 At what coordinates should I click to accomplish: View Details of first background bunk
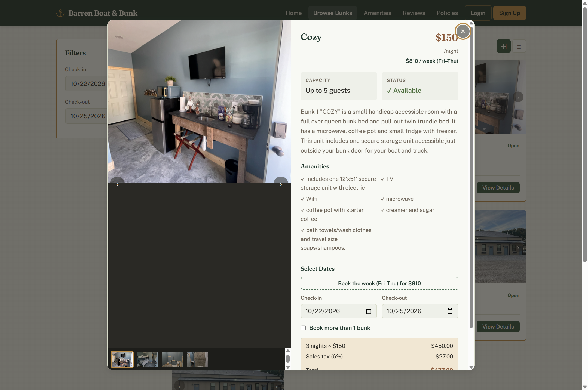click(498, 188)
